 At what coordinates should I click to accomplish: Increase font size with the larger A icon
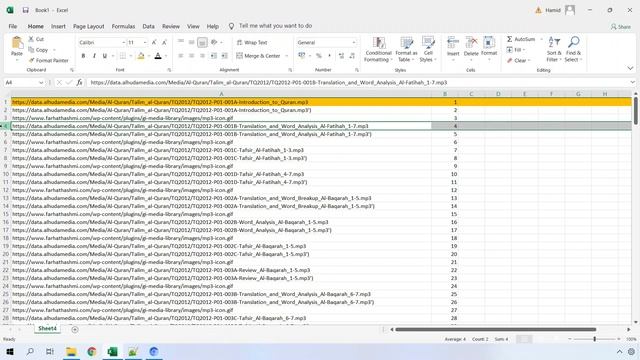click(154, 42)
